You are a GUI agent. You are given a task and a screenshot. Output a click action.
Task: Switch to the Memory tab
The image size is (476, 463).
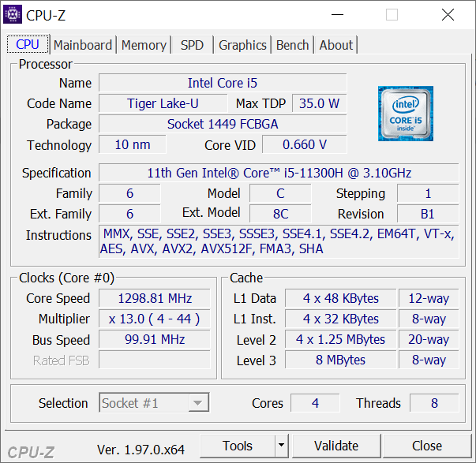[144, 45]
